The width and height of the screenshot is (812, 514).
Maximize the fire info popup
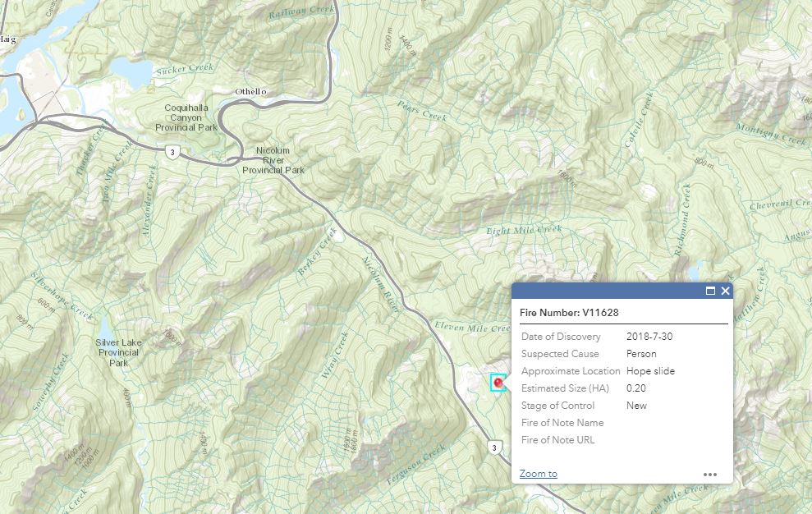[710, 291]
